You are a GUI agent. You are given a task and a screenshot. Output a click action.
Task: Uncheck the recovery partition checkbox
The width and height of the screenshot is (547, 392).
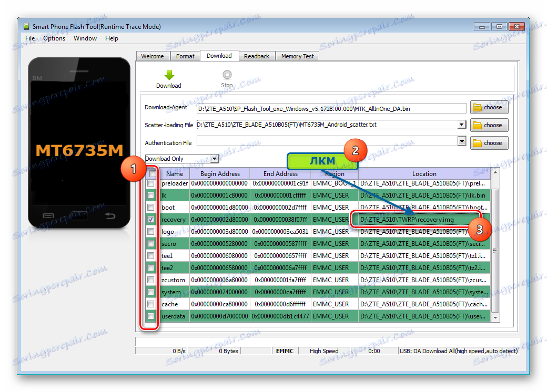coord(151,219)
